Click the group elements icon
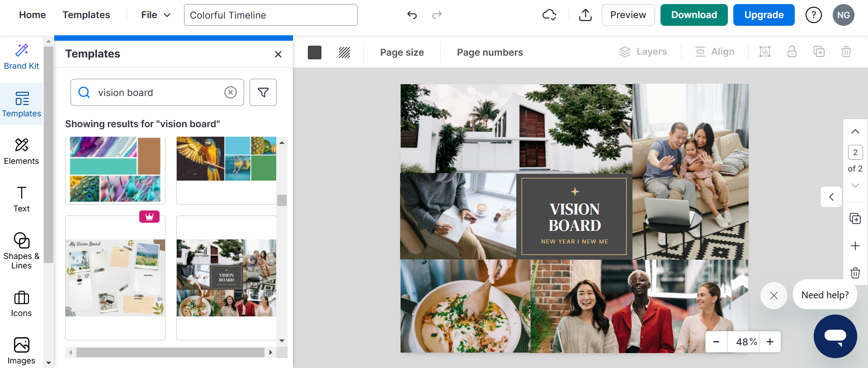The width and height of the screenshot is (868, 368). 765,52
